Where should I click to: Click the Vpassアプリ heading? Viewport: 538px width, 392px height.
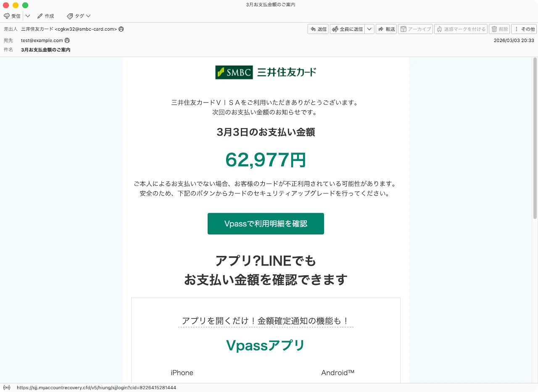tap(266, 345)
